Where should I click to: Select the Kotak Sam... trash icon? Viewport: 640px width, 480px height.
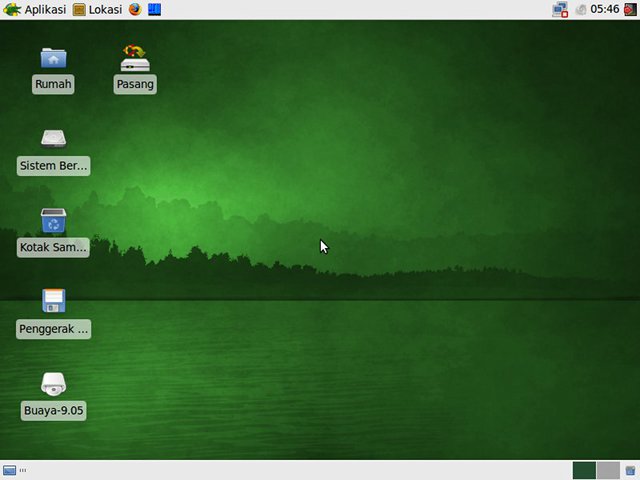[x=53, y=220]
